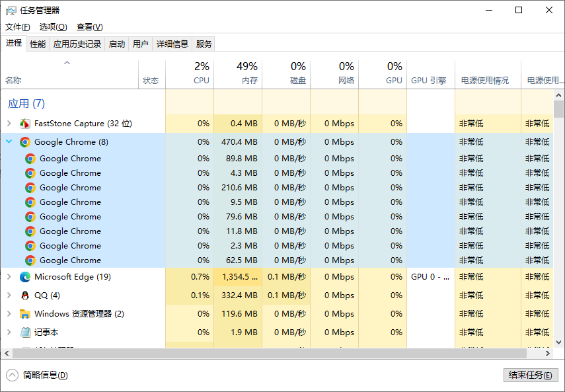Screen dimensions: 565x392
Task: Click the Windows 资源管理器 folder icon
Action: pyautogui.click(x=24, y=313)
